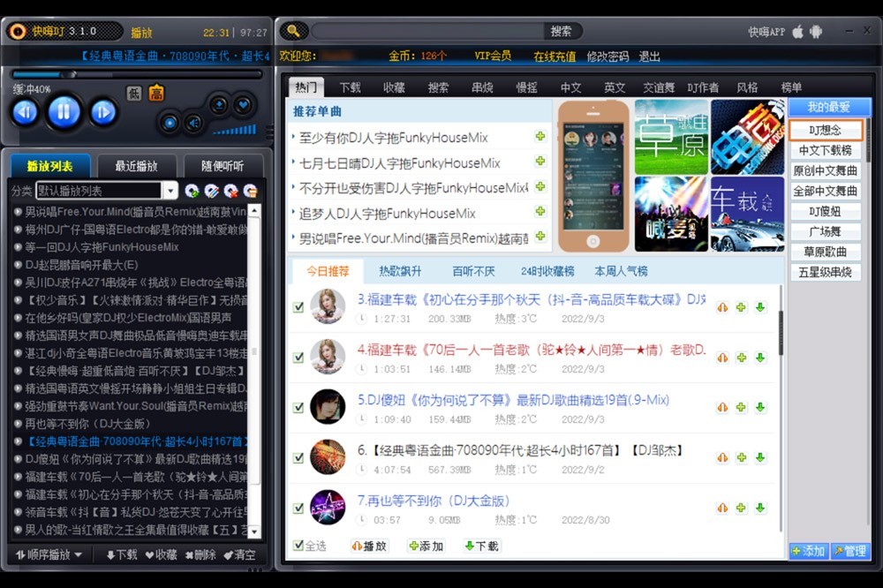The height and width of the screenshot is (588, 883).
Task: Skip to the previous track
Action: point(26,112)
